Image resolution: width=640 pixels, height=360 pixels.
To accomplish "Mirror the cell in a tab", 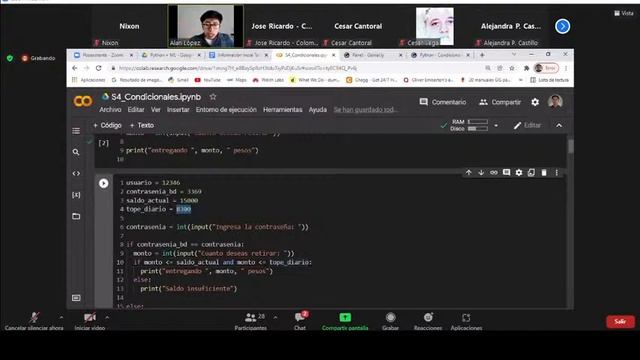I will (x=531, y=173).
